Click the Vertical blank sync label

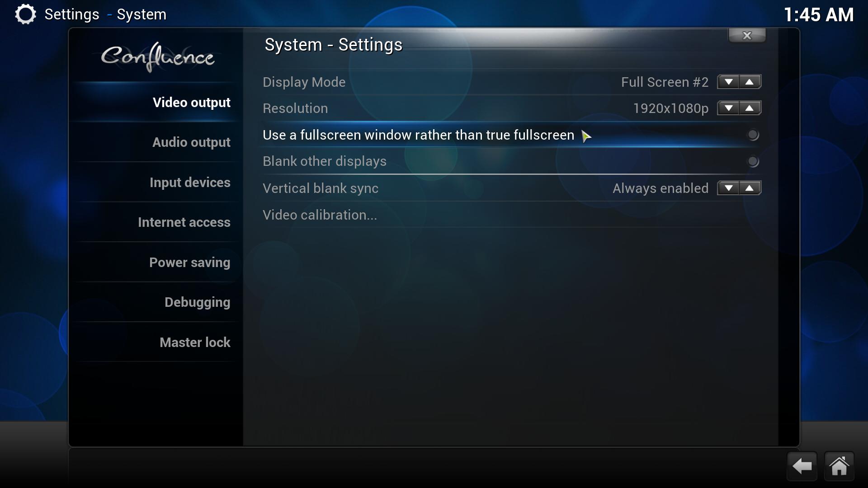click(x=321, y=188)
